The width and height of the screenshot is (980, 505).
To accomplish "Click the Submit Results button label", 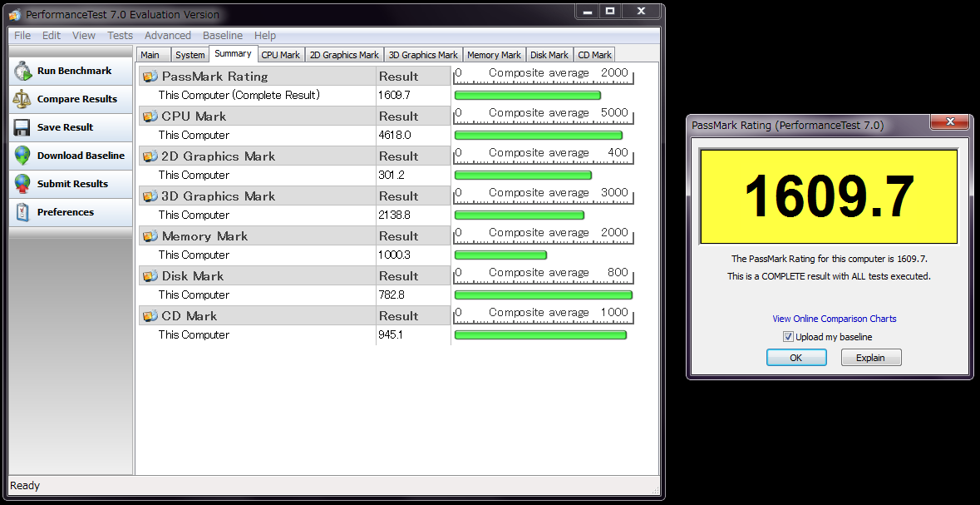I will pyautogui.click(x=72, y=183).
